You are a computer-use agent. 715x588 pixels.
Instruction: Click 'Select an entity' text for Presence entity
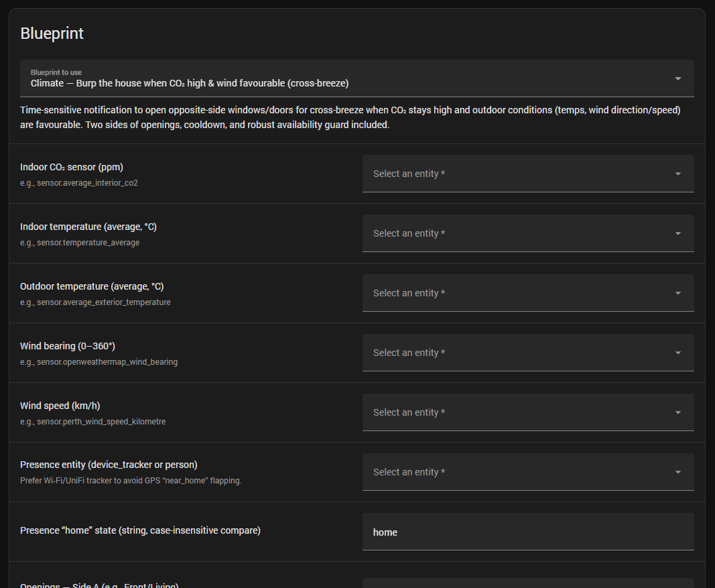pos(409,472)
